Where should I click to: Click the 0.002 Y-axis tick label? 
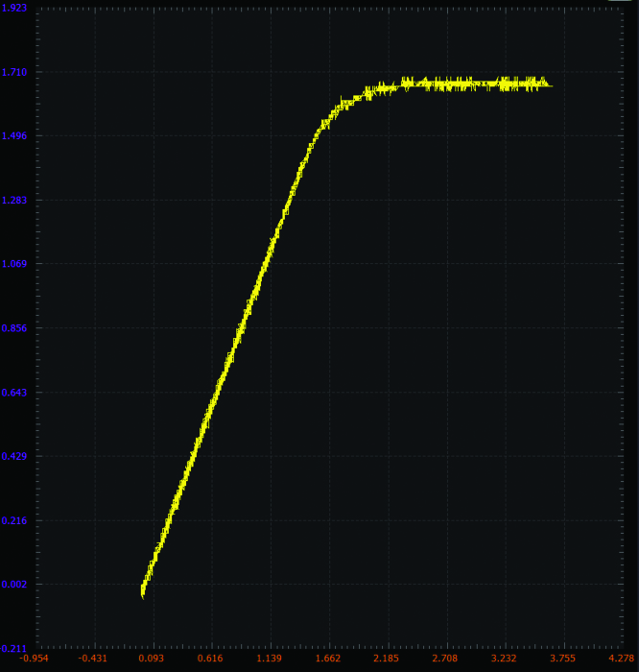point(14,584)
